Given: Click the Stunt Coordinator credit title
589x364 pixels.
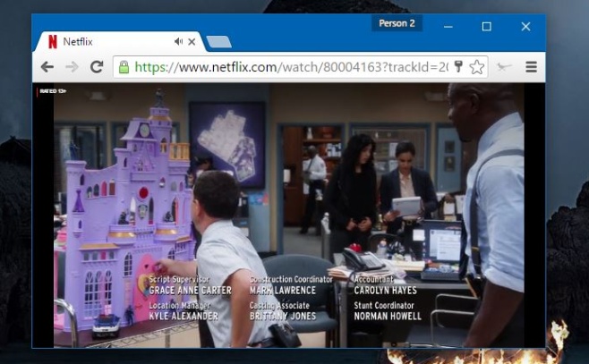Looking at the screenshot, I should pyautogui.click(x=383, y=305).
